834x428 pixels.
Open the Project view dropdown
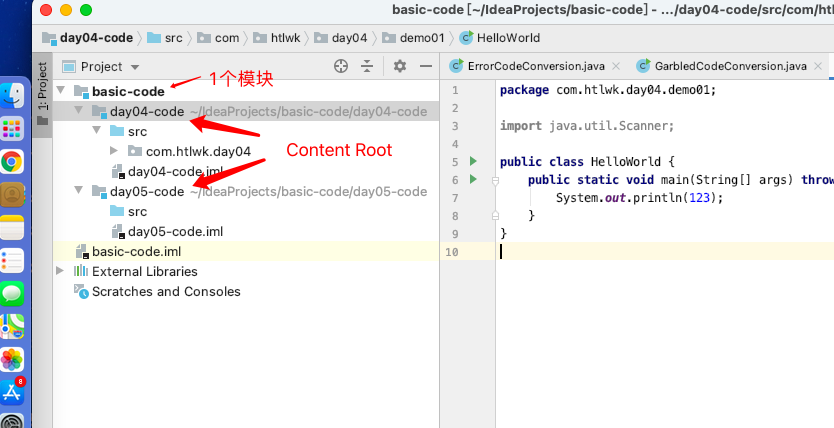135,67
